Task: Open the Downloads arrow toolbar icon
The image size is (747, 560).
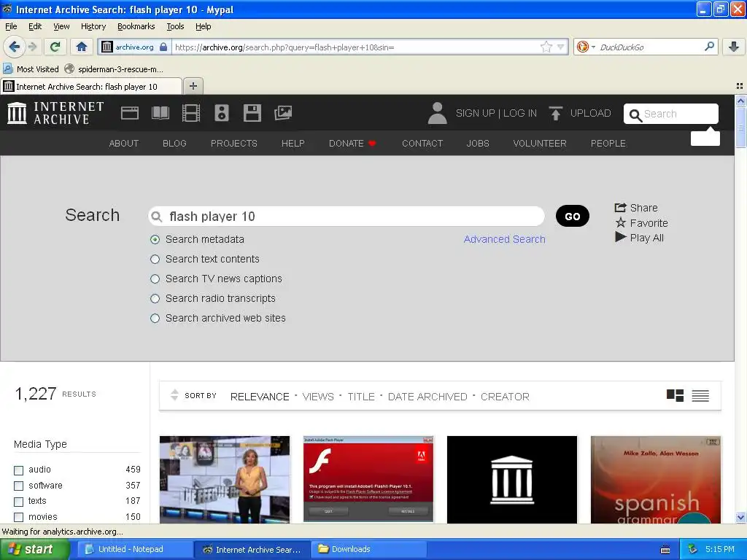Action: coord(734,47)
